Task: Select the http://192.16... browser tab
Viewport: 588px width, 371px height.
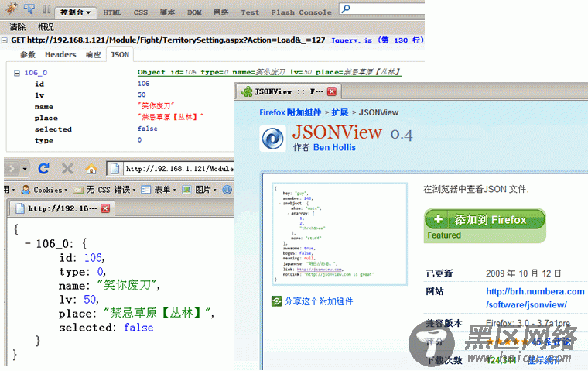Action: point(62,208)
